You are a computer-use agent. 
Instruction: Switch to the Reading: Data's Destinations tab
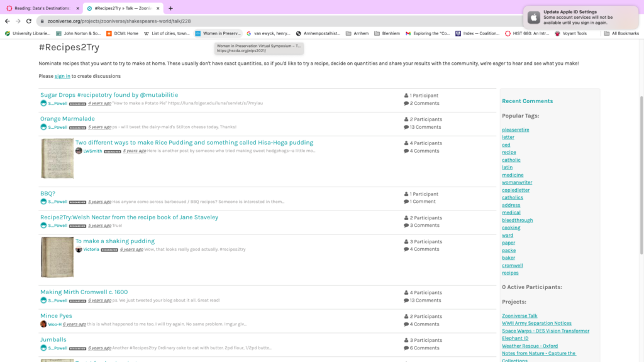click(x=42, y=8)
